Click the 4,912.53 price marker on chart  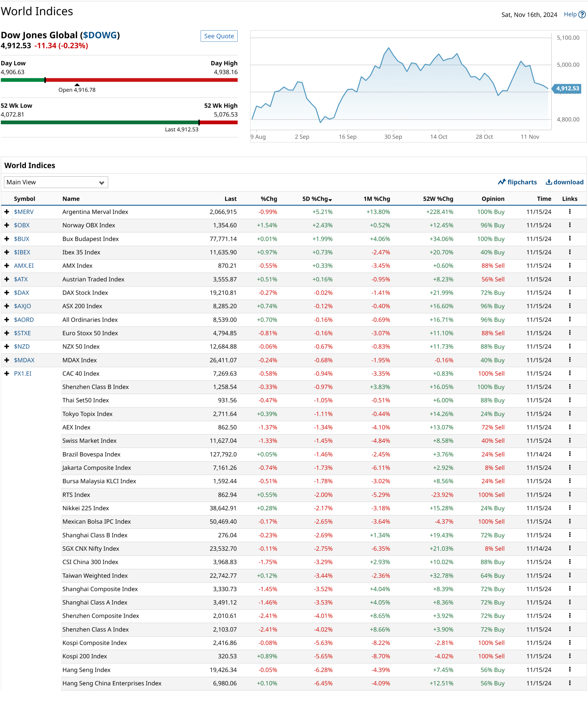coord(567,89)
